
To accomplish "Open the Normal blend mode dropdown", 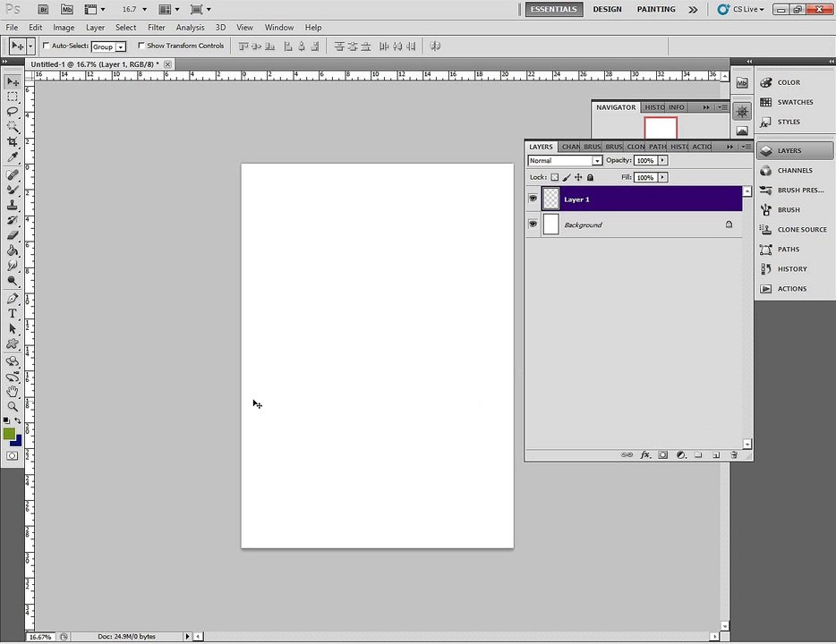I will pos(565,160).
